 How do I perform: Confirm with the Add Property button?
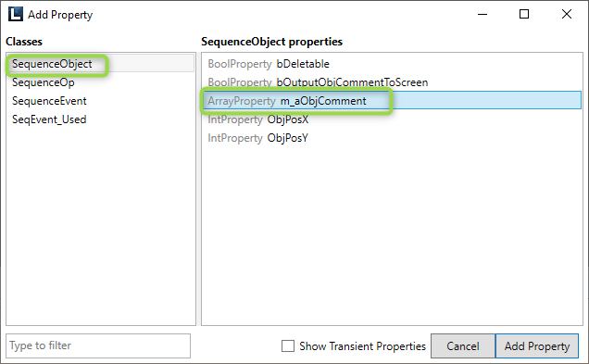click(537, 346)
